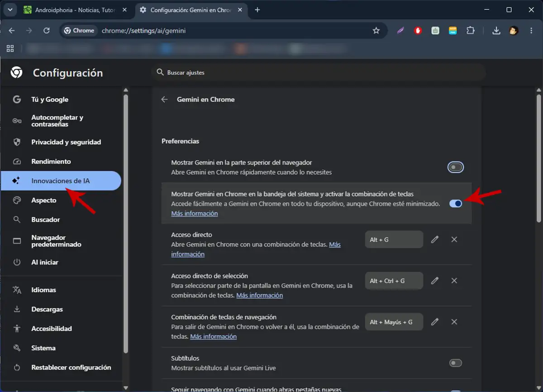Click the Buscar ajustes search field

pos(318,72)
